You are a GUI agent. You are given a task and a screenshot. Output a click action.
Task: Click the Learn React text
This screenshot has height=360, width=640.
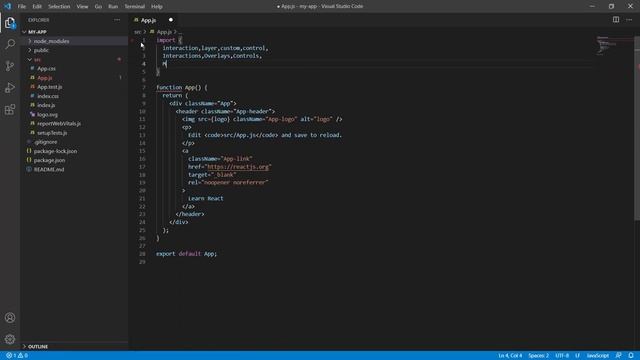[x=206, y=198]
